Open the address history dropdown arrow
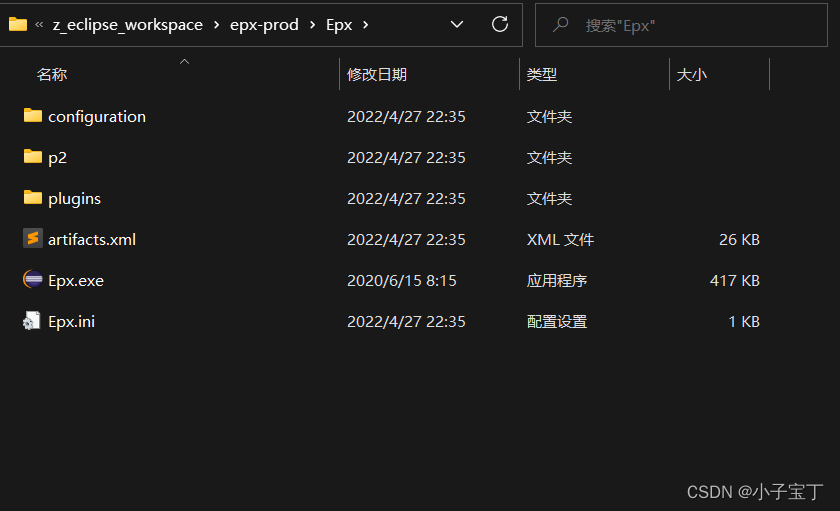The image size is (840, 511). point(457,24)
